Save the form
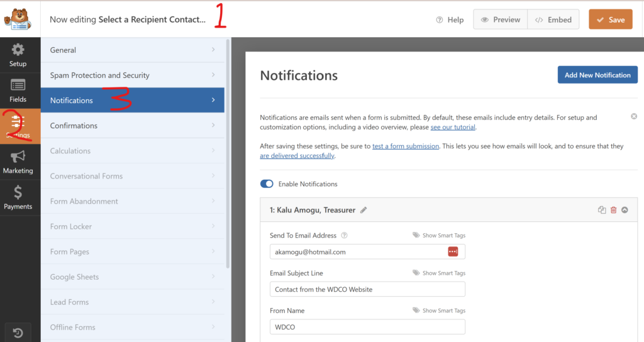This screenshot has height=342, width=644. point(610,19)
